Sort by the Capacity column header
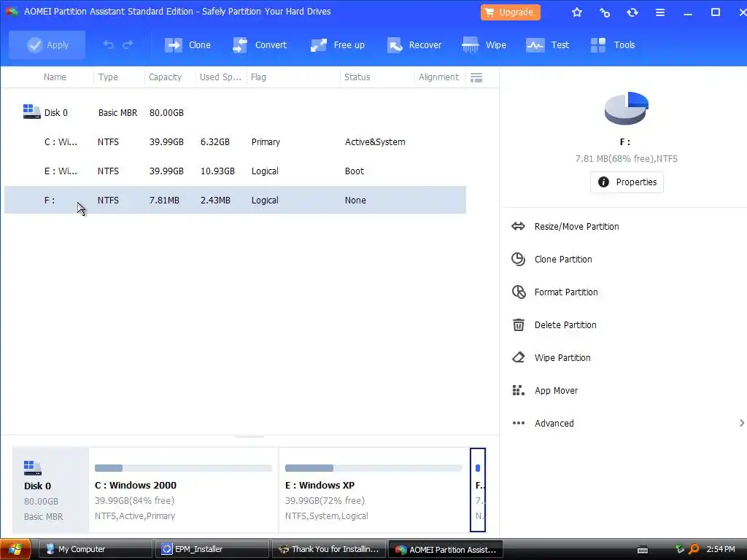The height and width of the screenshot is (560, 747). pos(165,77)
